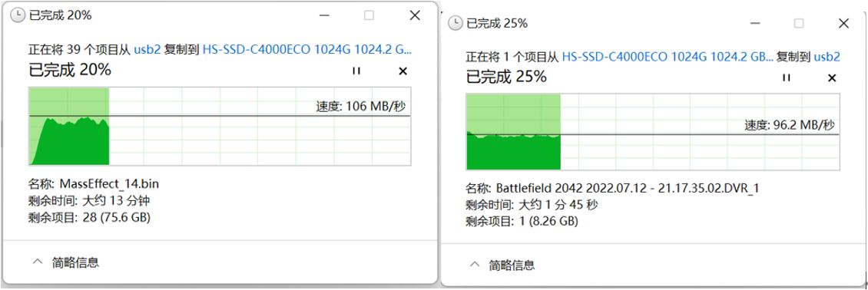868x290 pixels.
Task: Click the 96.2 MB/s speed graph
Action: 653,131
